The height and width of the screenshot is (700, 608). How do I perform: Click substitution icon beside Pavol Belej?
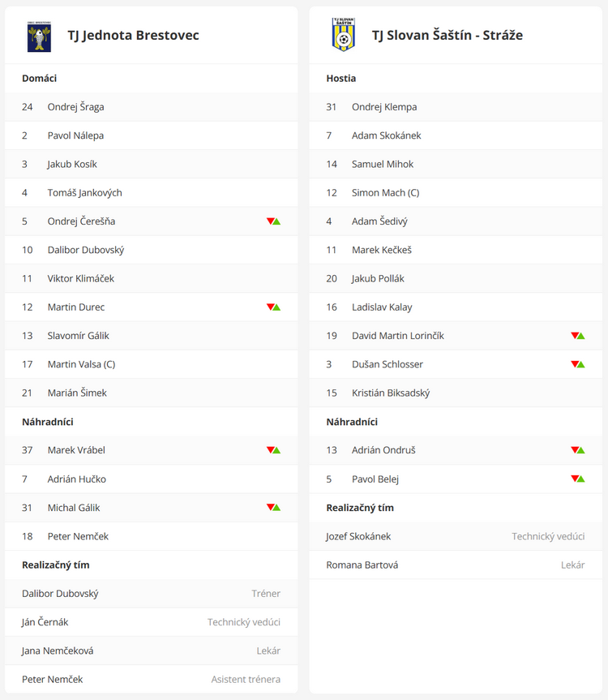point(578,479)
